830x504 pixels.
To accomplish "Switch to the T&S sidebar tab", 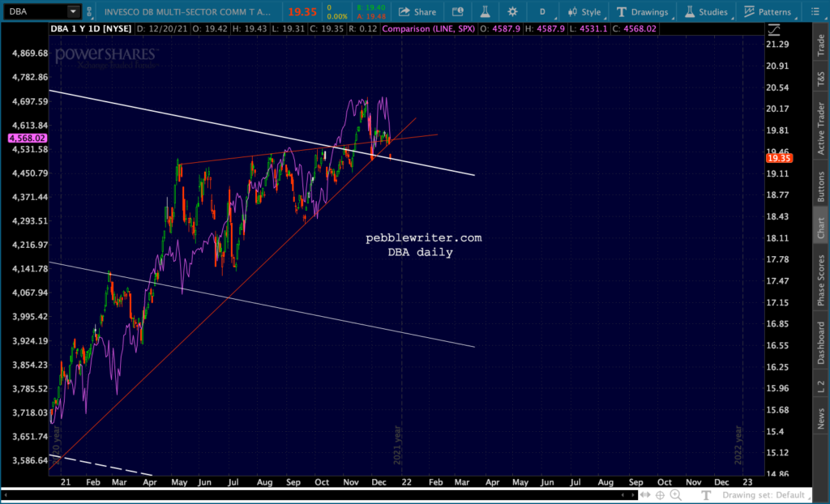I will point(821,80).
